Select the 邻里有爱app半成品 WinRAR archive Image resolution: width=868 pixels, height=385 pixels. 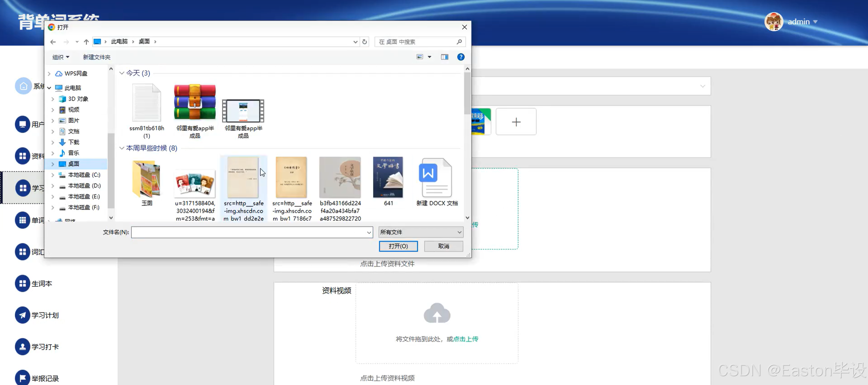(195, 111)
